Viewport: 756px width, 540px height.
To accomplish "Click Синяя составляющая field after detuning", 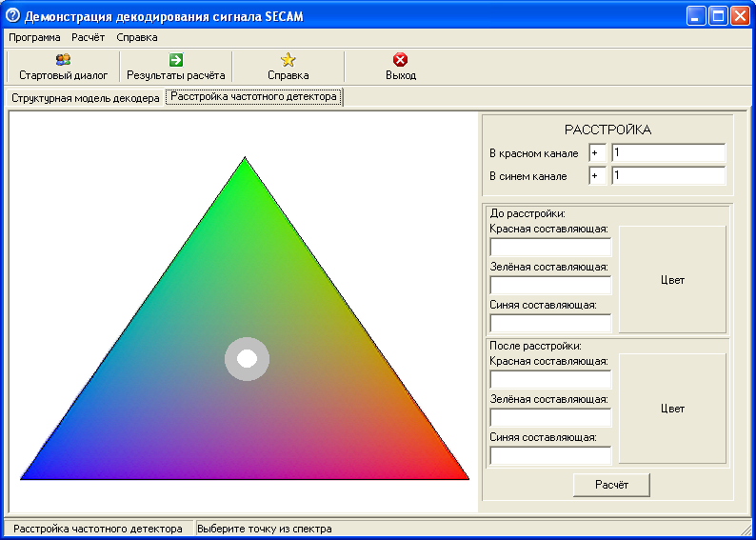I will (x=550, y=455).
